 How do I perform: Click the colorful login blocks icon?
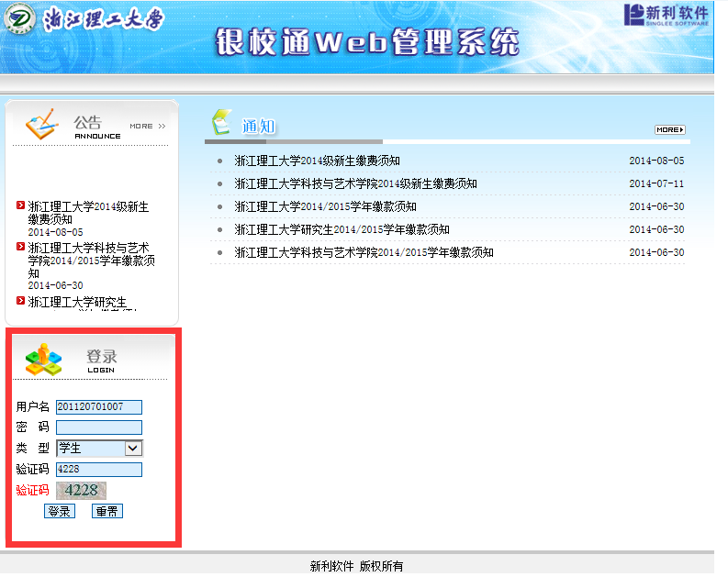[x=43, y=359]
